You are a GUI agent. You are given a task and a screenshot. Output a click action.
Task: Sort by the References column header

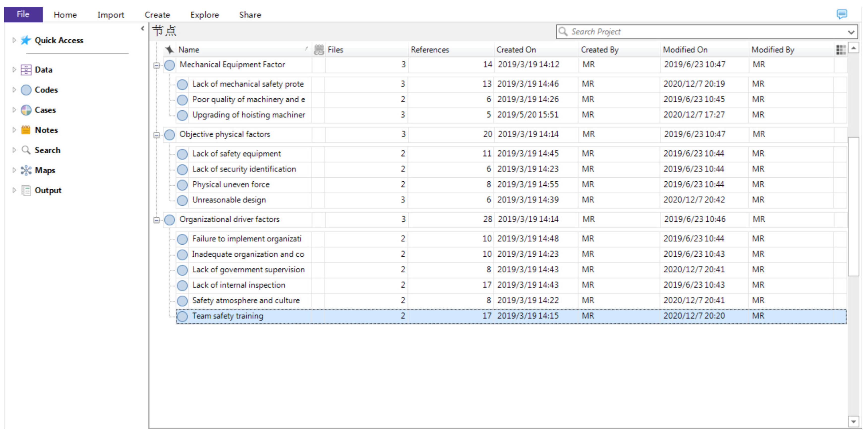tap(430, 50)
